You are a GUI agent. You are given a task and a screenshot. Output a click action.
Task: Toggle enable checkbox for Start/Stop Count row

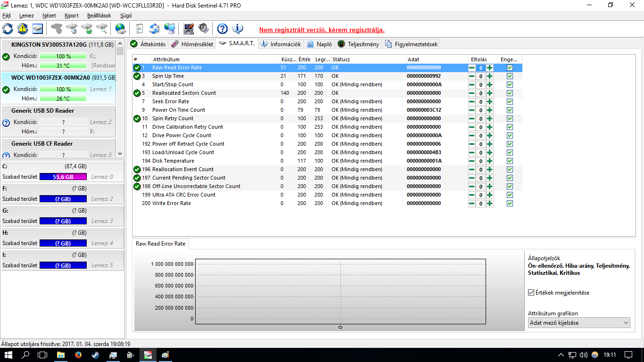[x=510, y=85]
